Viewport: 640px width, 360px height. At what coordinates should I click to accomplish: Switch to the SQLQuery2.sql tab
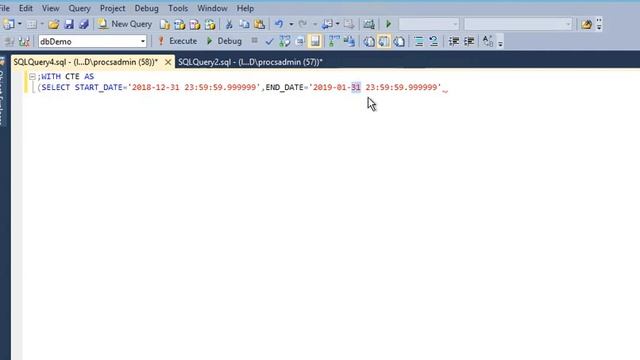[x=250, y=62]
